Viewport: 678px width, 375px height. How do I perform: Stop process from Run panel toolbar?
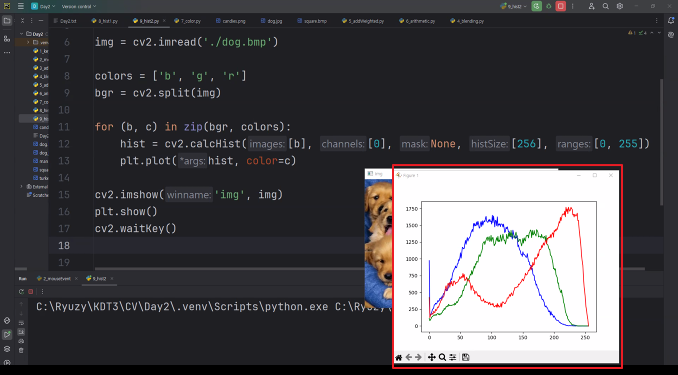[x=31, y=292]
